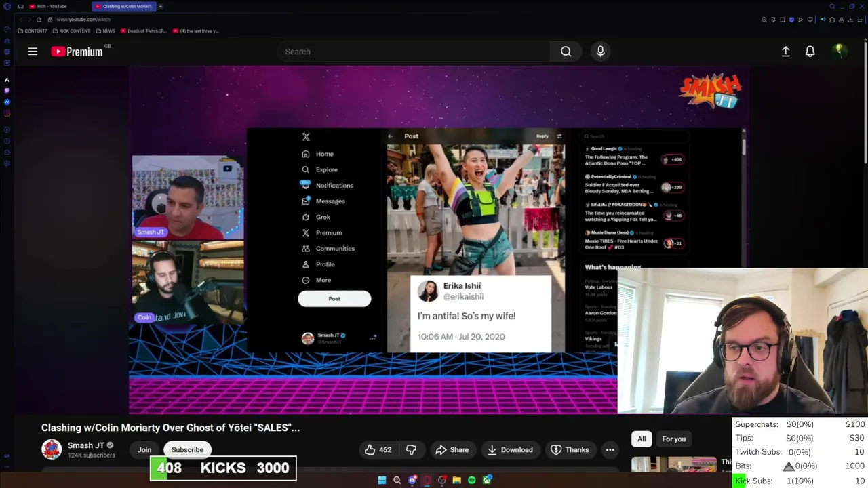868x488 pixels.
Task: Open Xbox app from taskbar
Action: click(486, 480)
